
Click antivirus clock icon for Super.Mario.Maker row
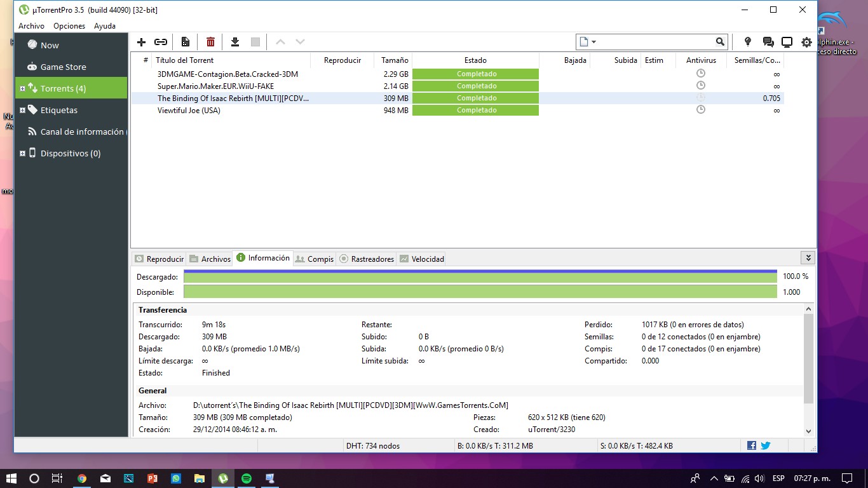coord(701,85)
